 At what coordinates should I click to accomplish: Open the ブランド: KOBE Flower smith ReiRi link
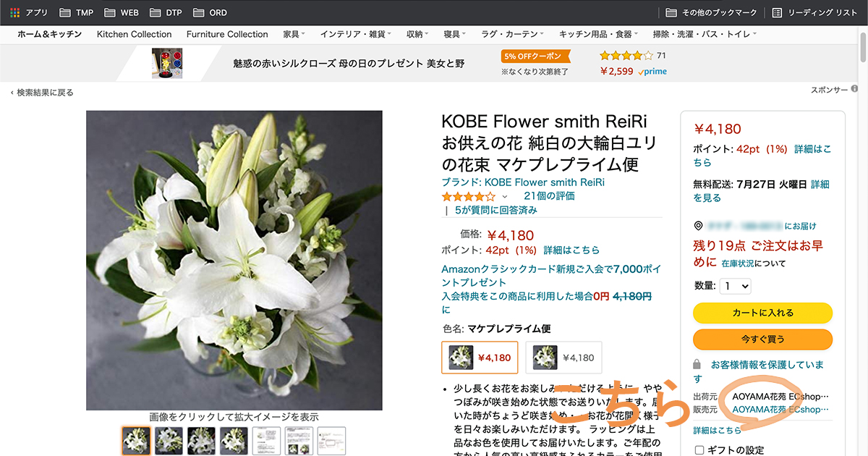point(523,182)
